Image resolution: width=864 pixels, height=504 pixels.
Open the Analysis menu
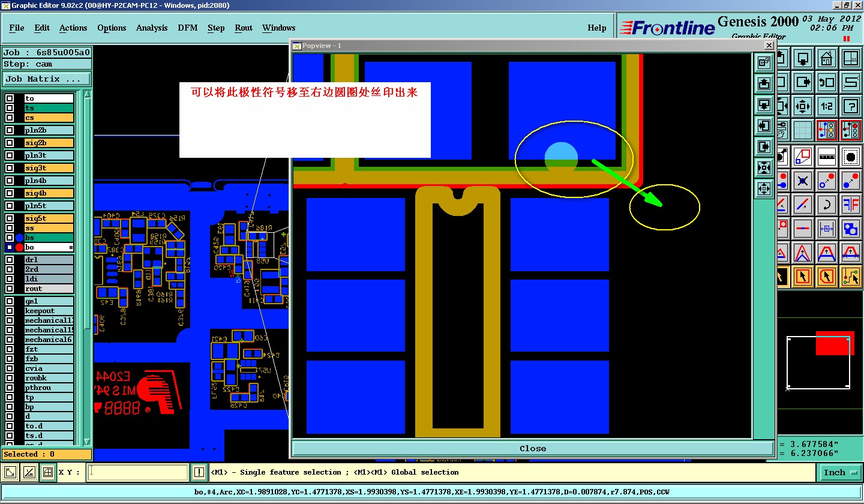pyautogui.click(x=152, y=28)
